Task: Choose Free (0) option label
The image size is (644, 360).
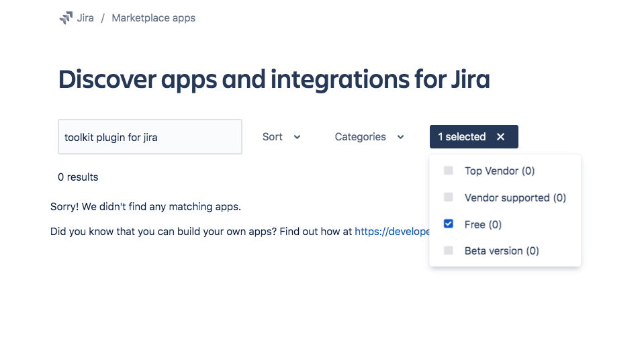Action: (x=483, y=224)
